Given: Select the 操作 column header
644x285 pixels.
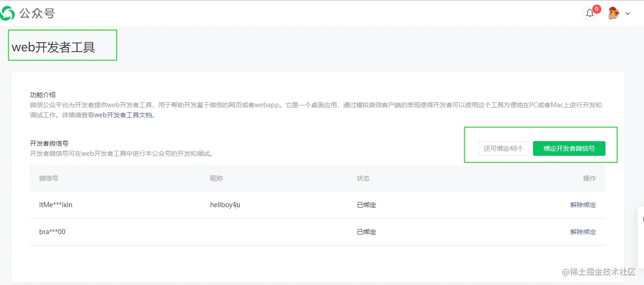Looking at the screenshot, I should point(589,178).
